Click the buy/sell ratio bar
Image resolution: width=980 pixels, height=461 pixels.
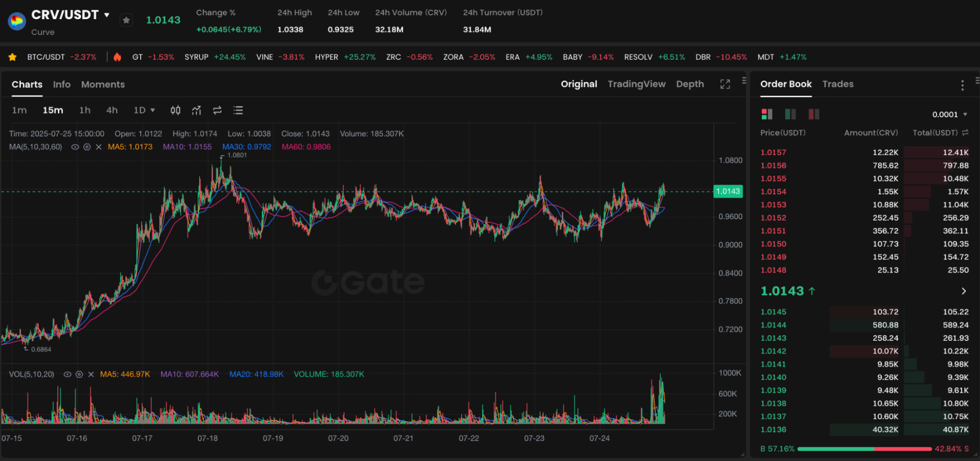[865, 449]
